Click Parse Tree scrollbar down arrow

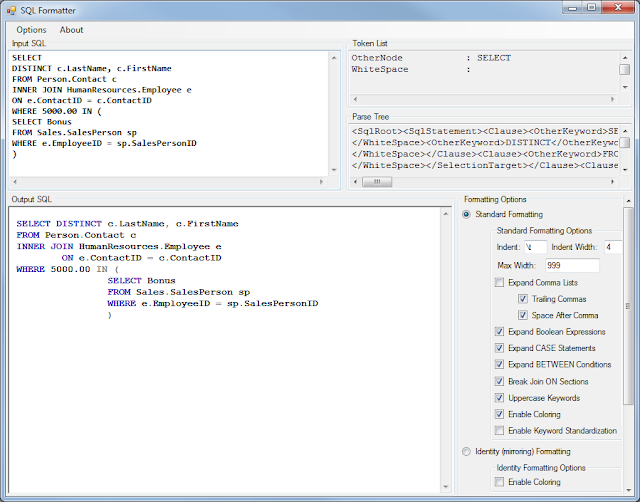(625, 170)
